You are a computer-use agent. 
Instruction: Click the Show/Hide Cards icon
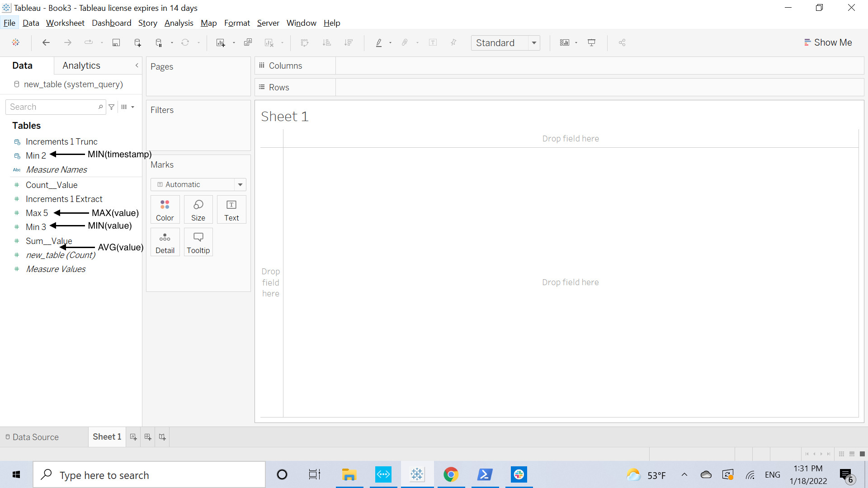(x=565, y=42)
